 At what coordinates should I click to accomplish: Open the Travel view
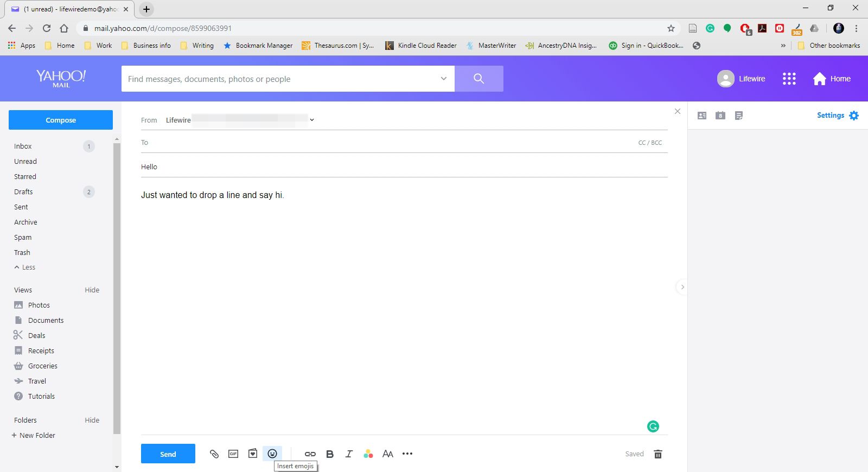[x=30, y=381]
